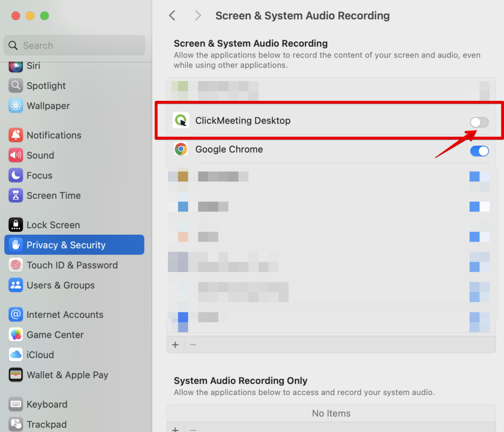Disable Google Chrome screen recording toggle
504x432 pixels.
(479, 151)
